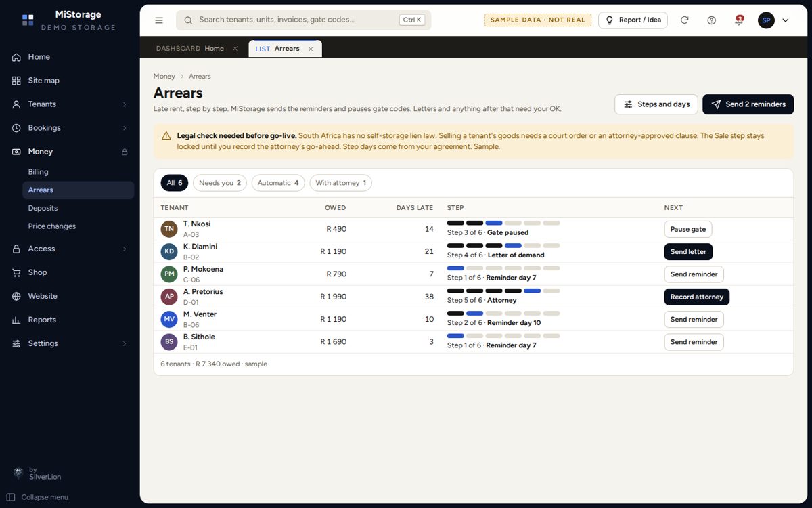Filter arrears by Needs you
This screenshot has width=812, height=508.
coord(220,183)
